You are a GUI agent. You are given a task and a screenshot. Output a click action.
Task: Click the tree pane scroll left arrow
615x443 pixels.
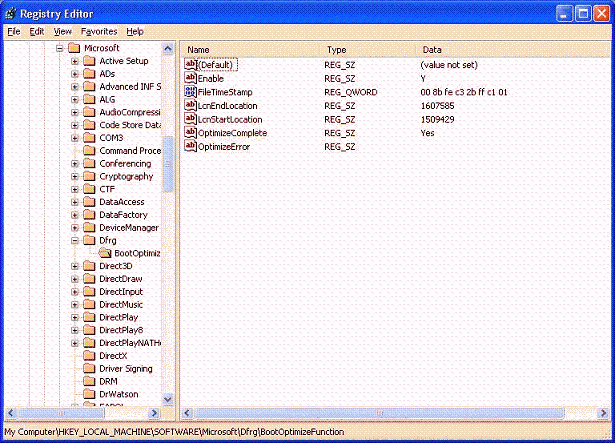coord(11,413)
